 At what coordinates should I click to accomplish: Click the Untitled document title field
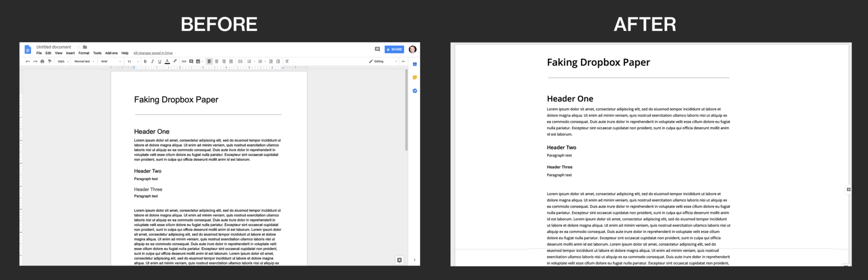tap(53, 47)
